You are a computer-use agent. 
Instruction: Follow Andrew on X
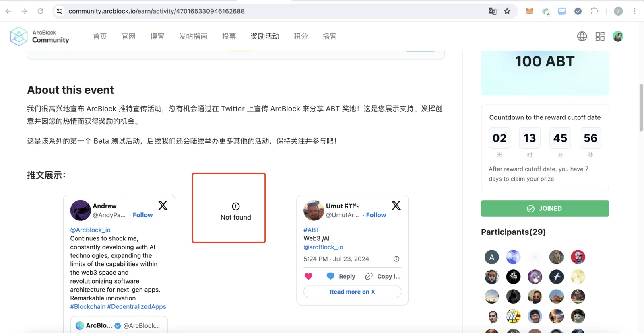pyautogui.click(x=143, y=215)
